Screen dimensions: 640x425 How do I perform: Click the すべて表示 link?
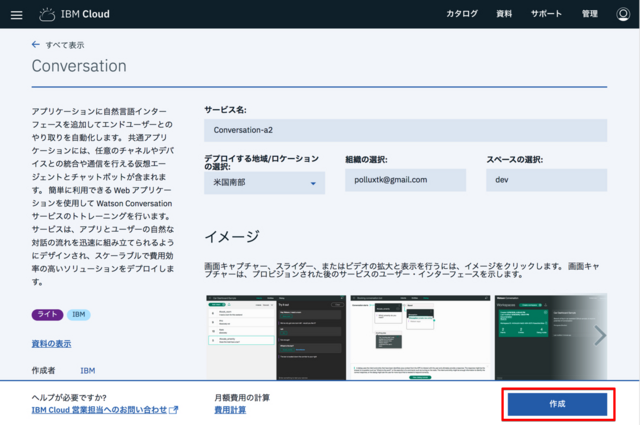tap(65, 45)
